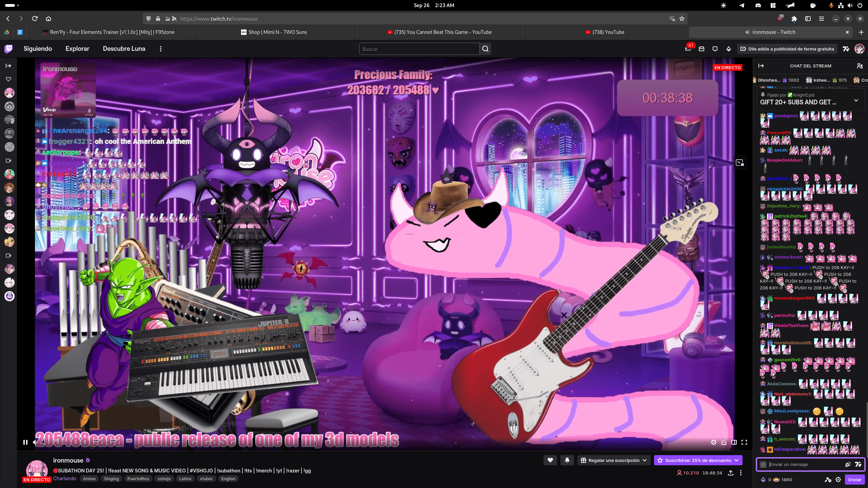Toggle fullscreen on the video player

coord(744,442)
